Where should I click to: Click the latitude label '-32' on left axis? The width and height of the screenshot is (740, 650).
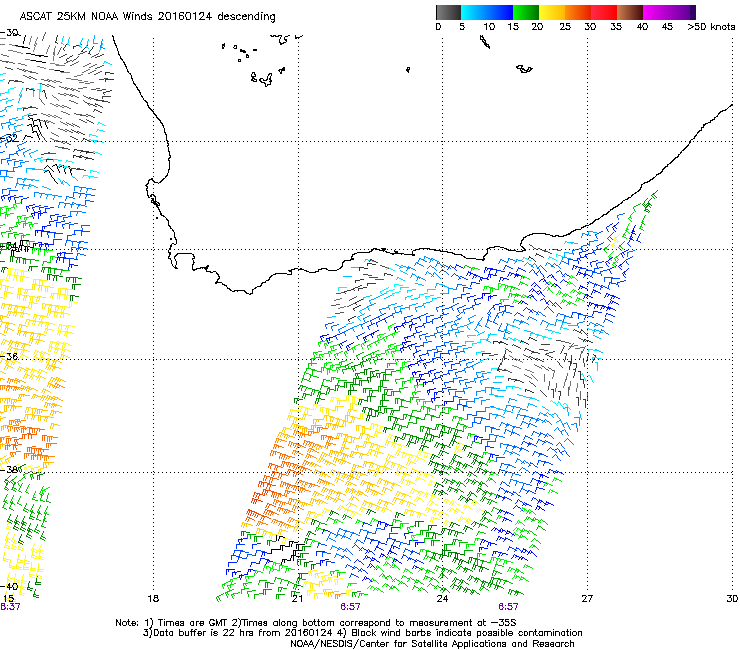pyautogui.click(x=9, y=138)
